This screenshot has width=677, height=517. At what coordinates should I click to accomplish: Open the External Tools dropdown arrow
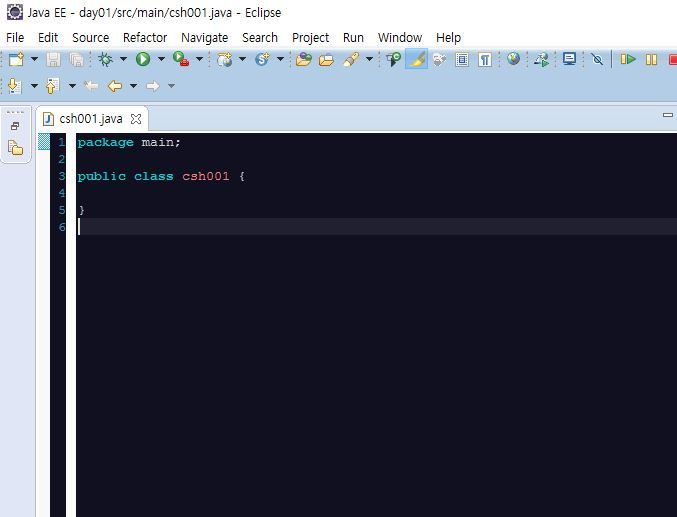(x=199, y=59)
